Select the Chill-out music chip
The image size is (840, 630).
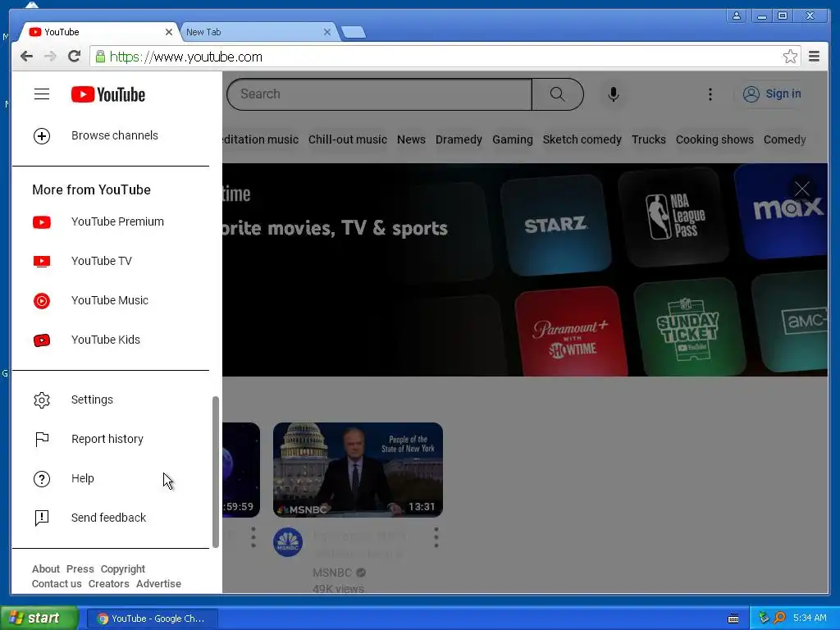347,139
